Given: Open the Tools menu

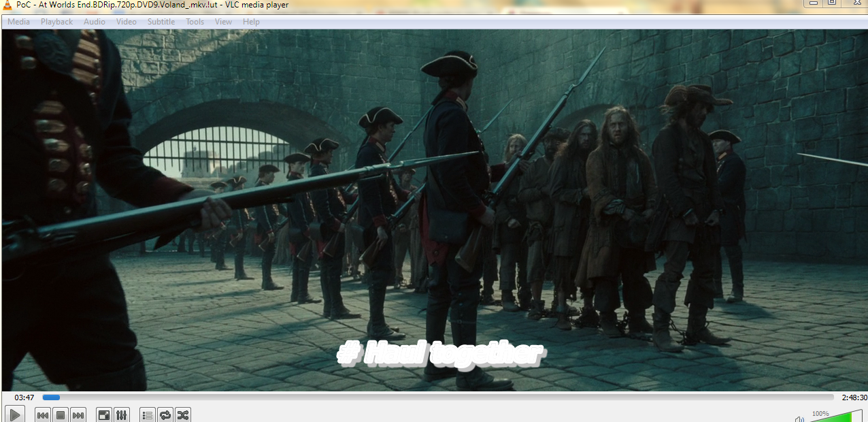Looking at the screenshot, I should coord(195,22).
